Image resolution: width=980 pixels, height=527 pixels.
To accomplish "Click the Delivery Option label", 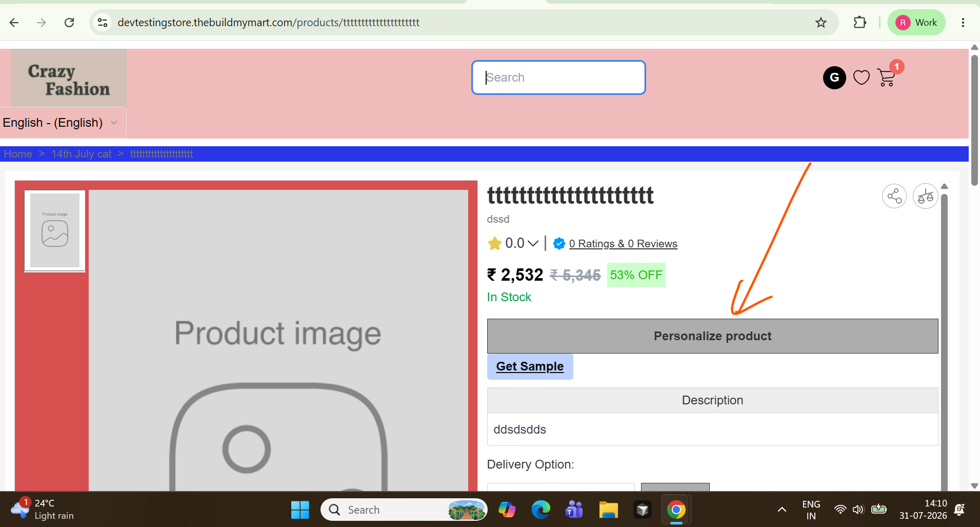I will click(x=531, y=464).
